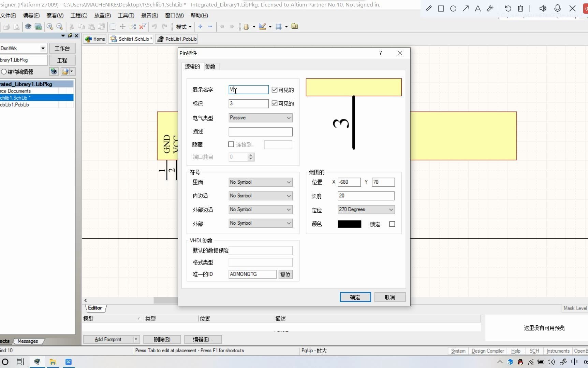Click the 确定 button
Screen dimensions: 588x368
point(355,297)
